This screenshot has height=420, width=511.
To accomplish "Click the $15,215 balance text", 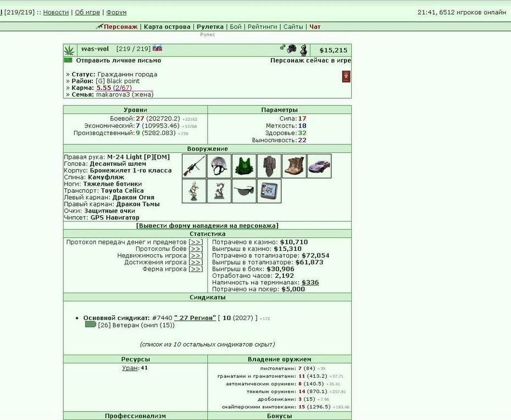I will point(333,50).
